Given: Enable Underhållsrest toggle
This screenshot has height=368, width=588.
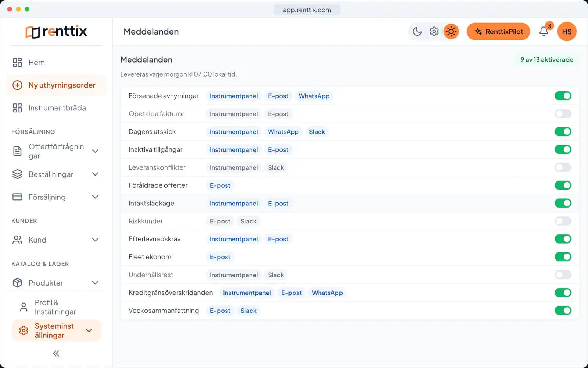Looking at the screenshot, I should (x=563, y=275).
